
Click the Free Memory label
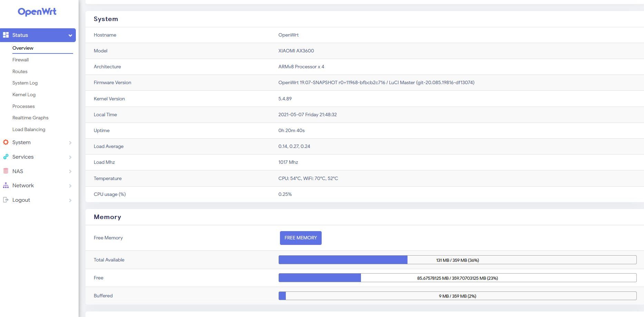click(108, 238)
